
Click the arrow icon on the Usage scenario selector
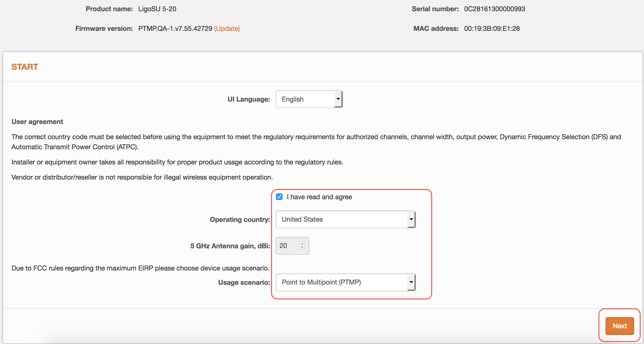click(411, 282)
